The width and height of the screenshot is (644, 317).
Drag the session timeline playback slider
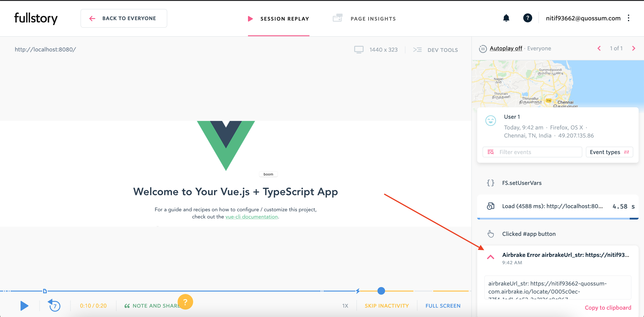381,290
